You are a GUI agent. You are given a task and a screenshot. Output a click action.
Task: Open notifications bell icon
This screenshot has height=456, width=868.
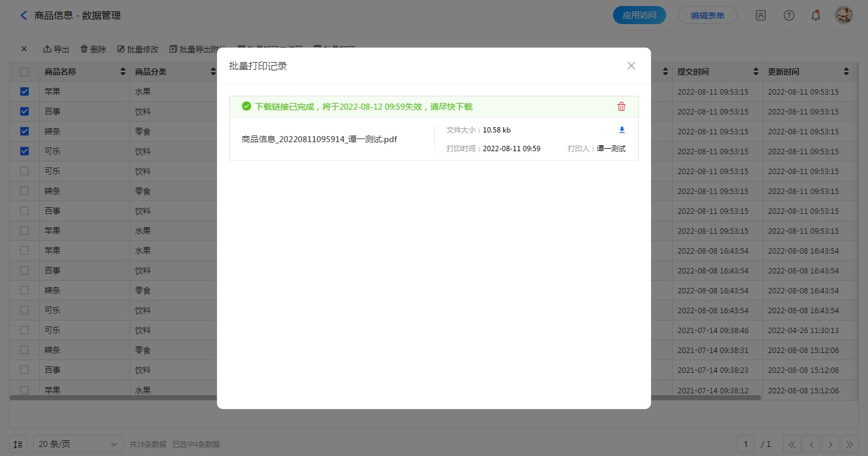coord(816,16)
